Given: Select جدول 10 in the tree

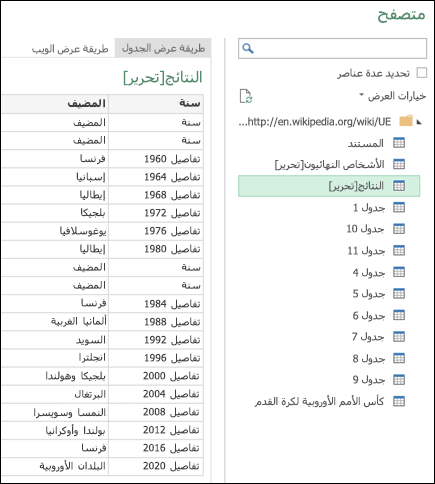Looking at the screenshot, I should [365, 229].
